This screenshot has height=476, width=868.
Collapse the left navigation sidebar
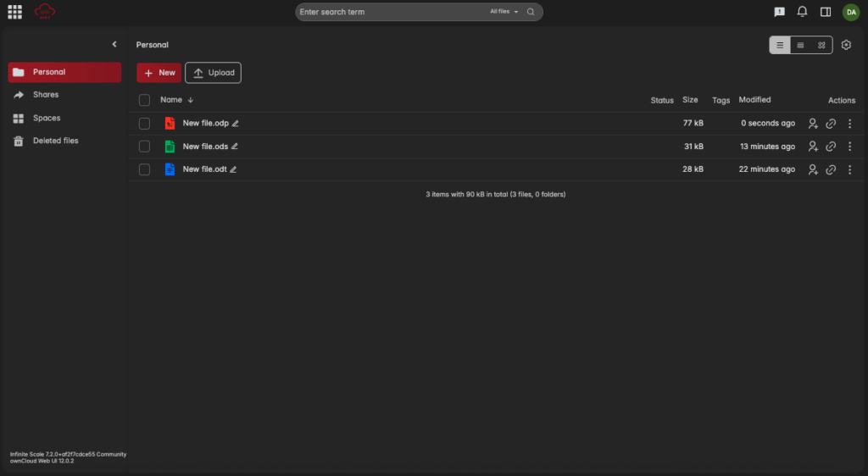click(x=114, y=44)
